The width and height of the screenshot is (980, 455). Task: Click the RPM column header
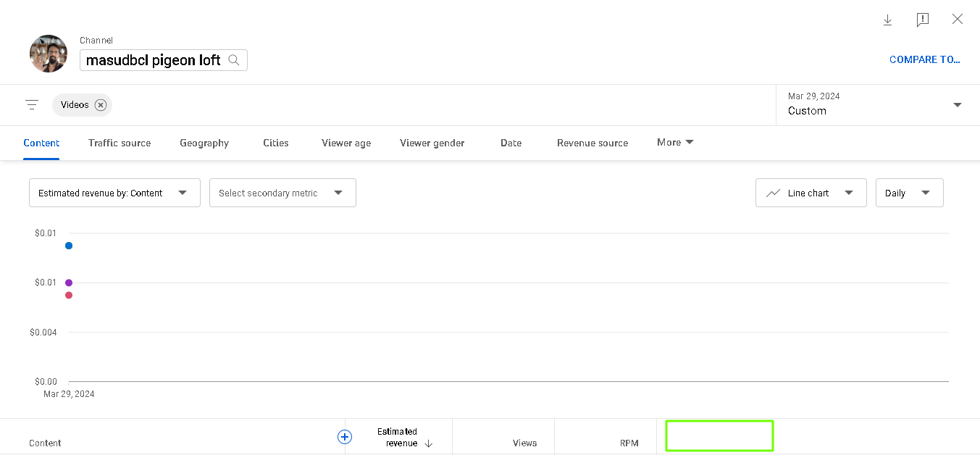click(x=629, y=443)
